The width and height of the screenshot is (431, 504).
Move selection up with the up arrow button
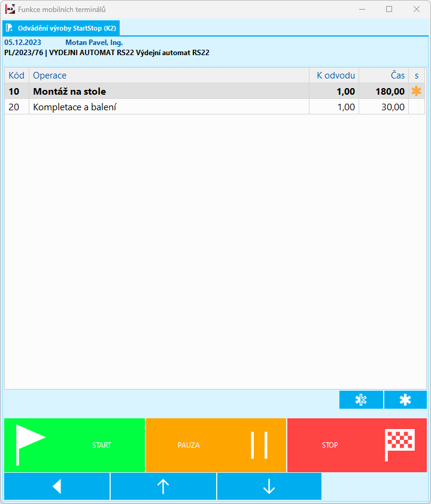(163, 487)
